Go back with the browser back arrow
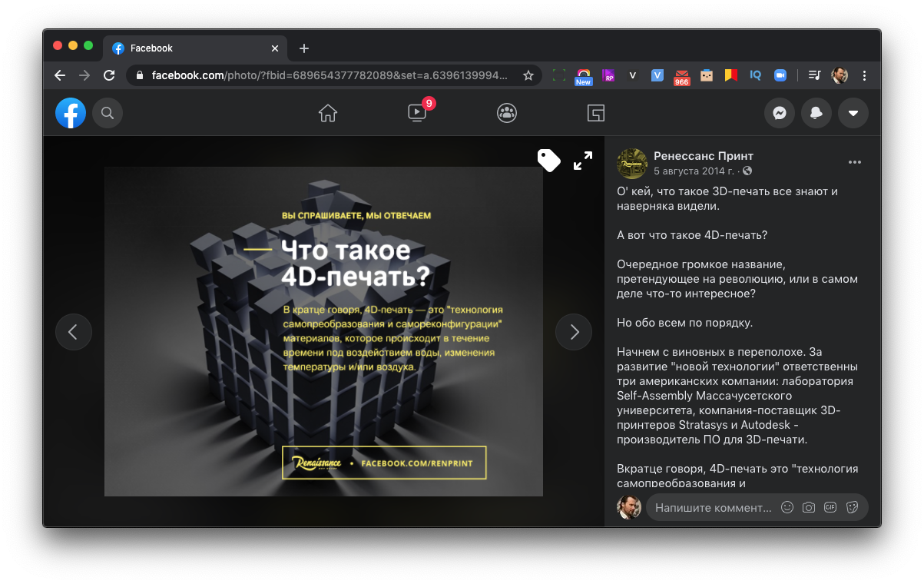The height and width of the screenshot is (584, 924). pyautogui.click(x=60, y=75)
